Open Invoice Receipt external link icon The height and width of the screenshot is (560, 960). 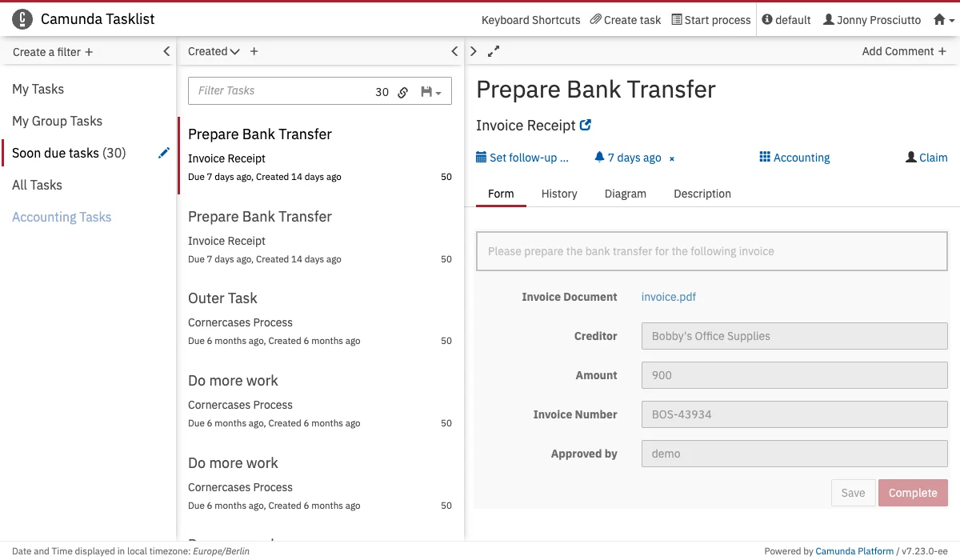tap(586, 125)
